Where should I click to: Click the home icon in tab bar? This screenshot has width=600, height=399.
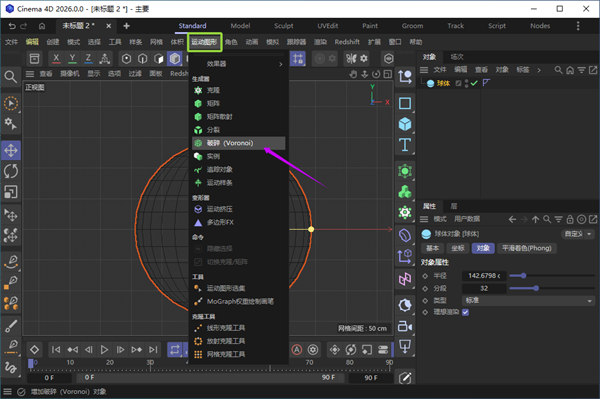(x=42, y=26)
